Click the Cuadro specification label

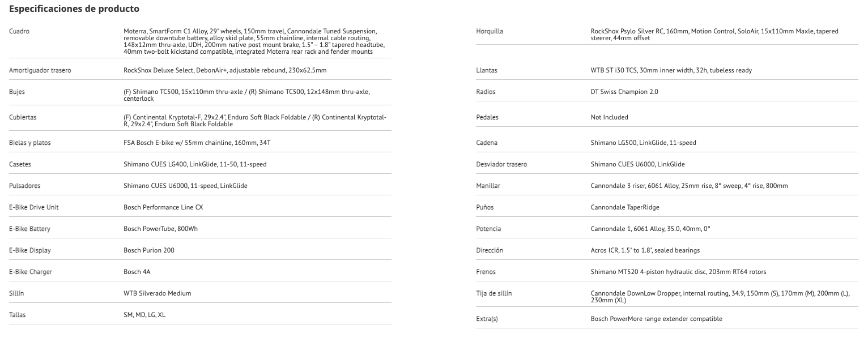pos(19,31)
